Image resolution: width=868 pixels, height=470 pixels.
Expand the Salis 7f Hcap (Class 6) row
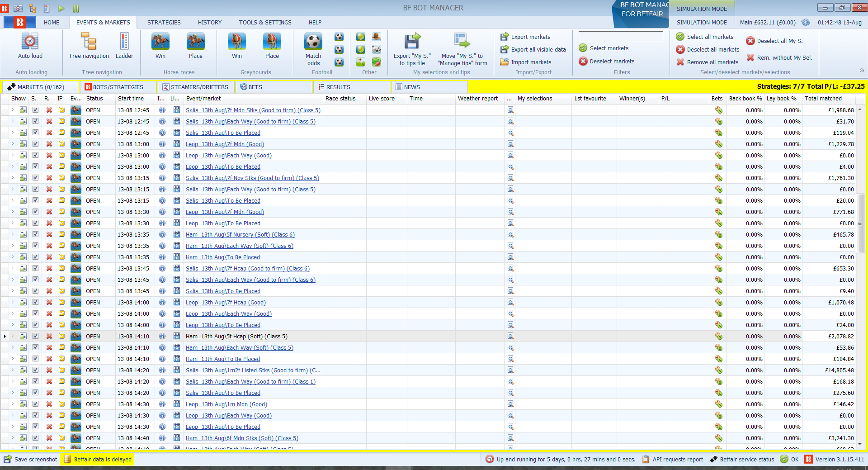[x=13, y=268]
